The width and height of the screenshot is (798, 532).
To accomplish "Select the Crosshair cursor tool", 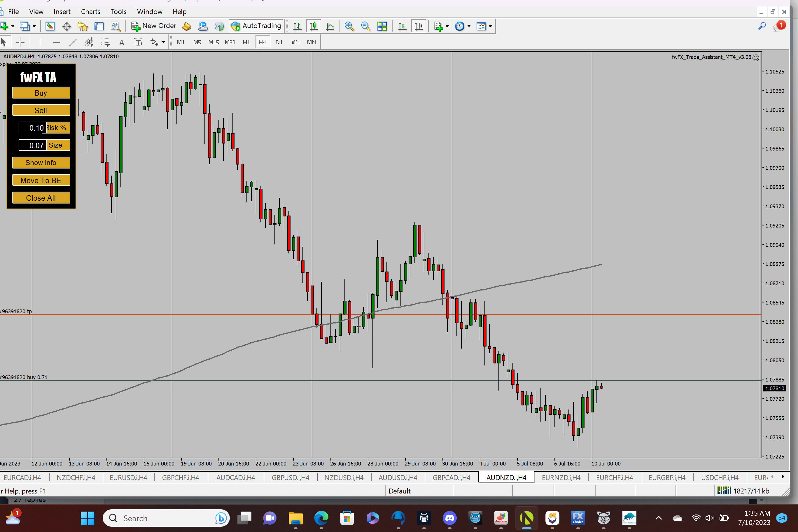I will (x=20, y=42).
